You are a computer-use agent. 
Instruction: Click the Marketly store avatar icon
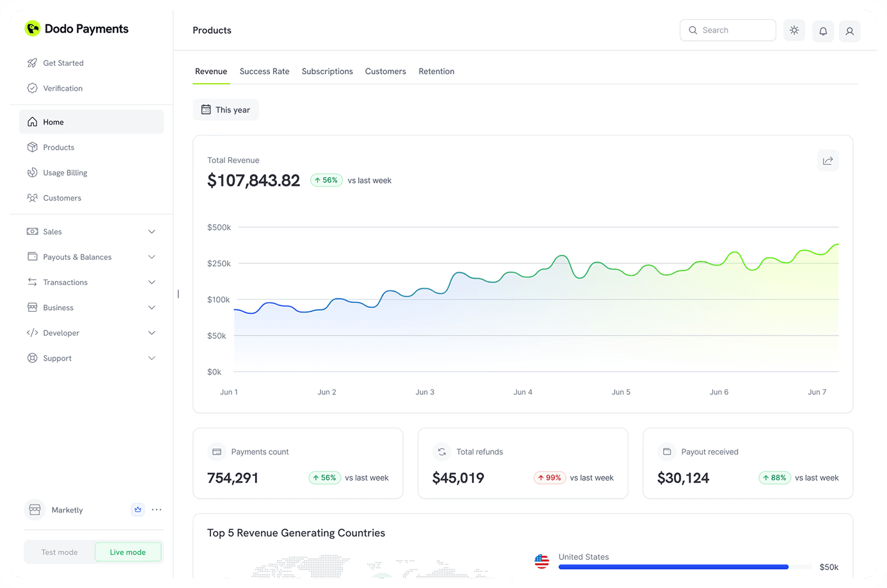pyautogui.click(x=35, y=509)
